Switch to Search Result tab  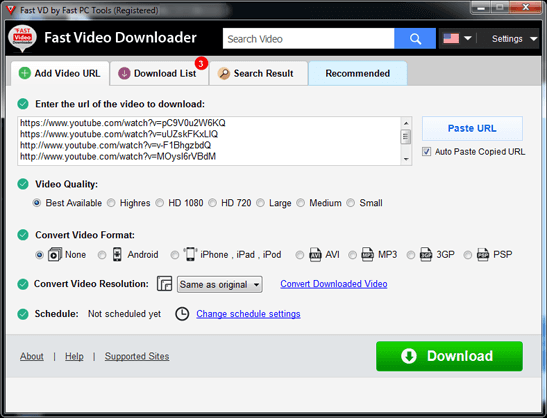pyautogui.click(x=258, y=73)
